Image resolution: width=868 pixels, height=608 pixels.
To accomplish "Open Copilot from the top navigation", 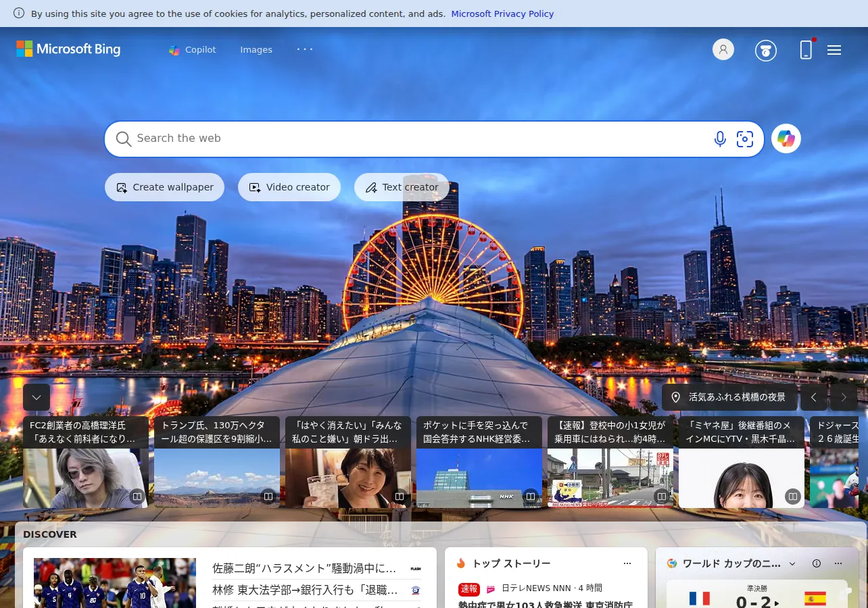I will pyautogui.click(x=193, y=49).
